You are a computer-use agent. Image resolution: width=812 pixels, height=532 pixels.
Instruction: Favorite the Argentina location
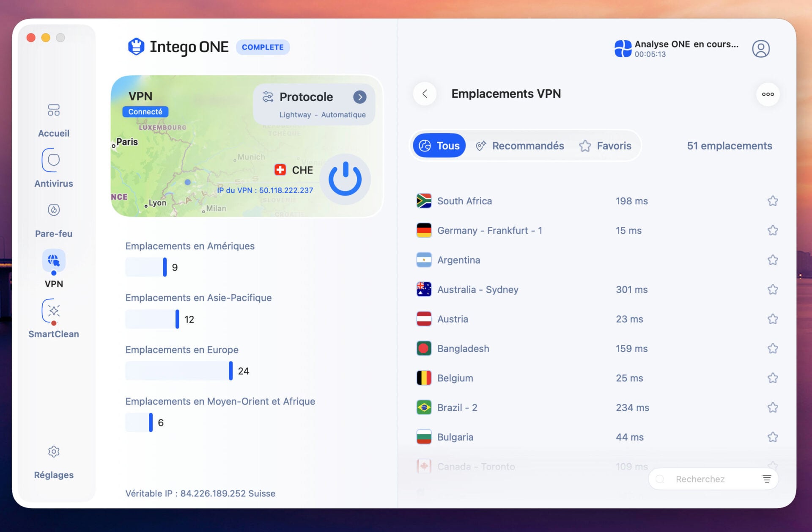click(773, 260)
